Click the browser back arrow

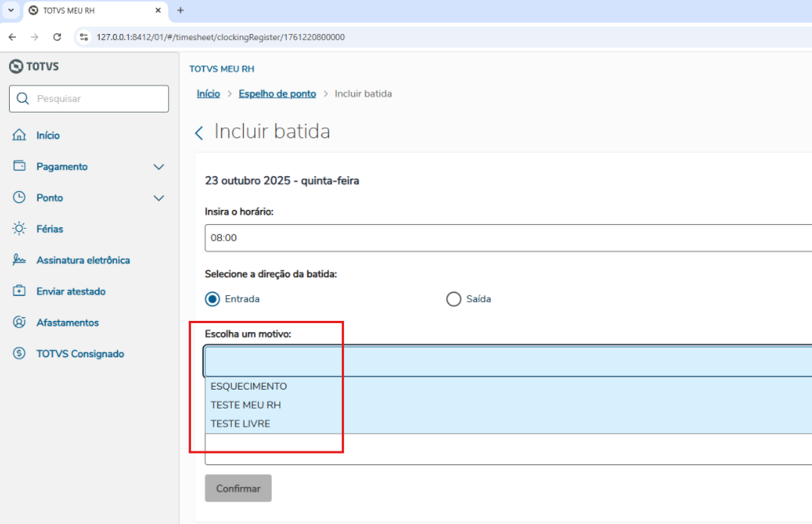click(x=12, y=37)
